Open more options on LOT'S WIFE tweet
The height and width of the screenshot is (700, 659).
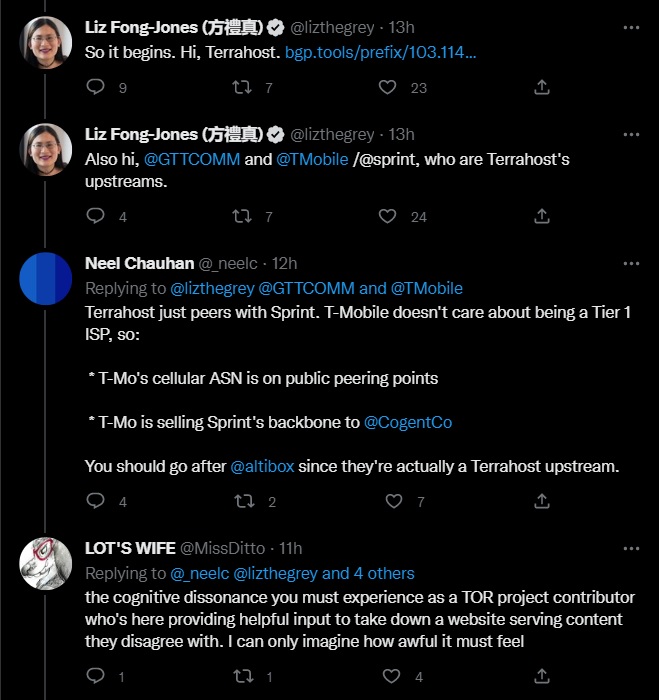click(631, 548)
